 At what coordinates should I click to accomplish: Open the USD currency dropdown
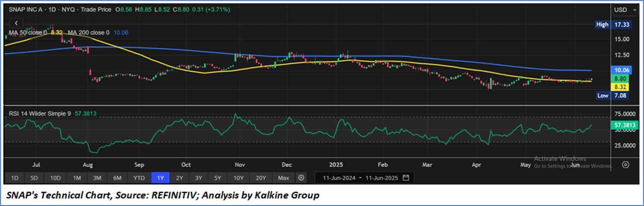625,9
